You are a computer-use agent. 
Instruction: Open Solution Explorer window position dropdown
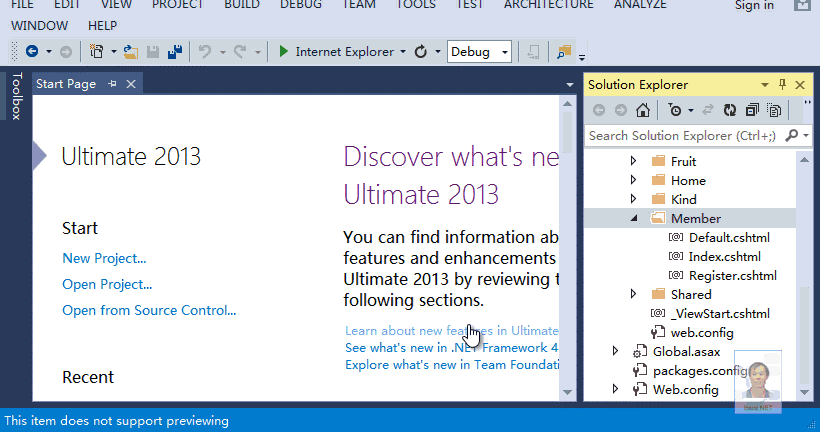click(x=765, y=85)
